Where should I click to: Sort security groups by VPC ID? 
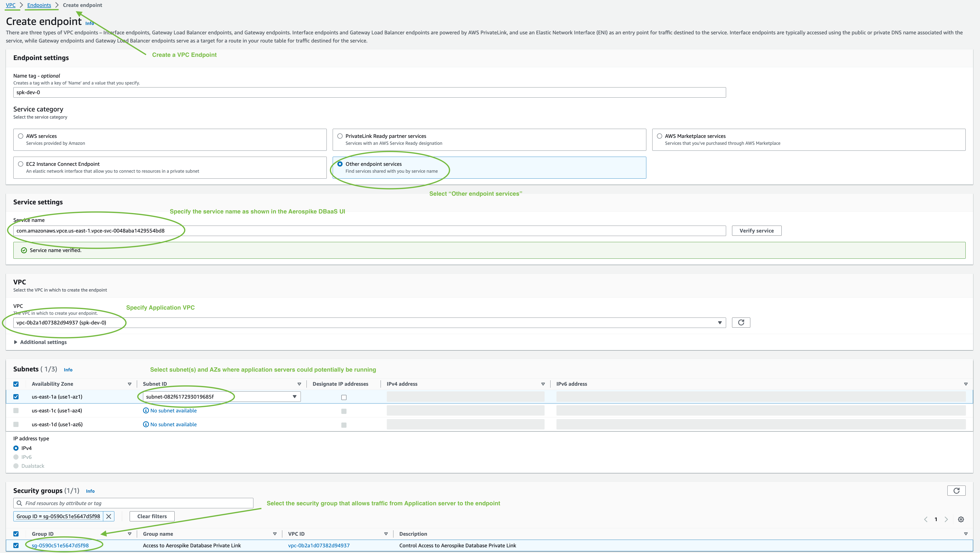click(386, 534)
